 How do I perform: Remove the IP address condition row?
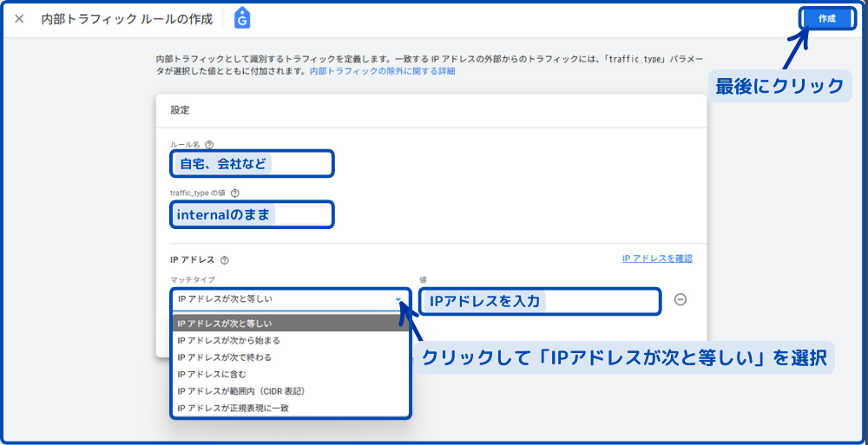[681, 299]
